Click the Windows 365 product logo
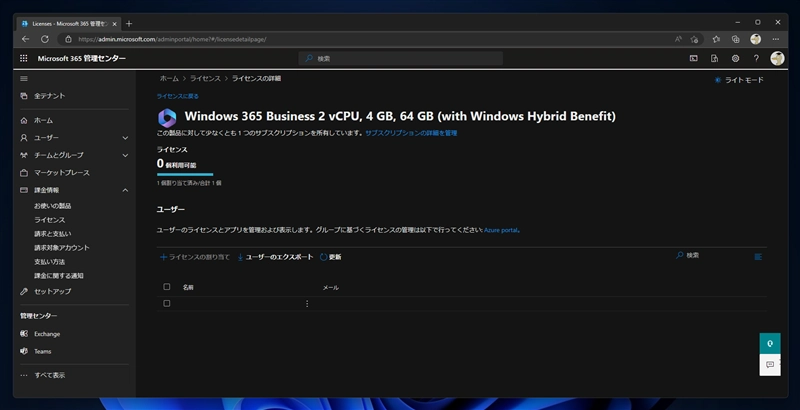 (167, 118)
